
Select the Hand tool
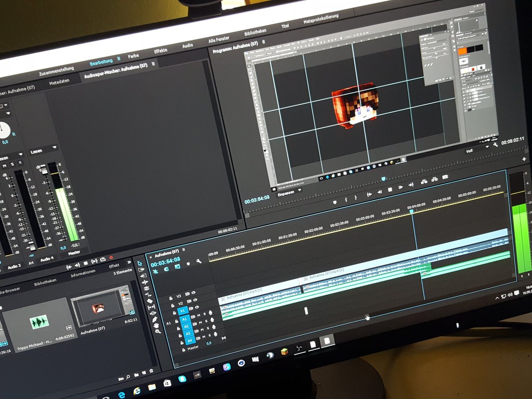point(156,325)
